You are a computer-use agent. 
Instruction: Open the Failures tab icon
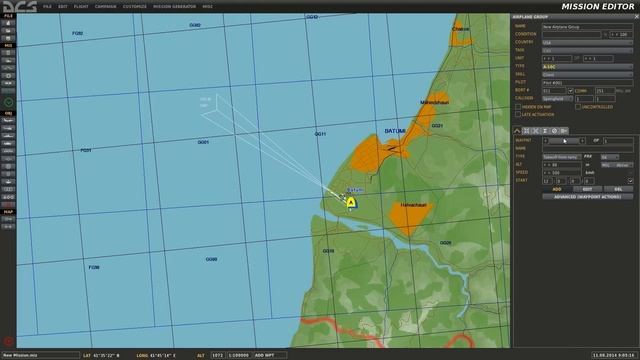point(554,131)
